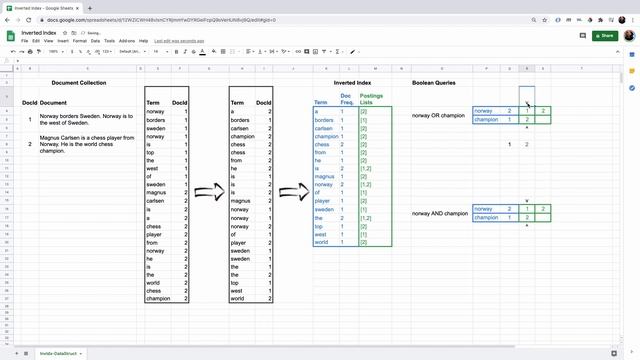
Task: Click the Insert link icon
Action: coord(298,52)
